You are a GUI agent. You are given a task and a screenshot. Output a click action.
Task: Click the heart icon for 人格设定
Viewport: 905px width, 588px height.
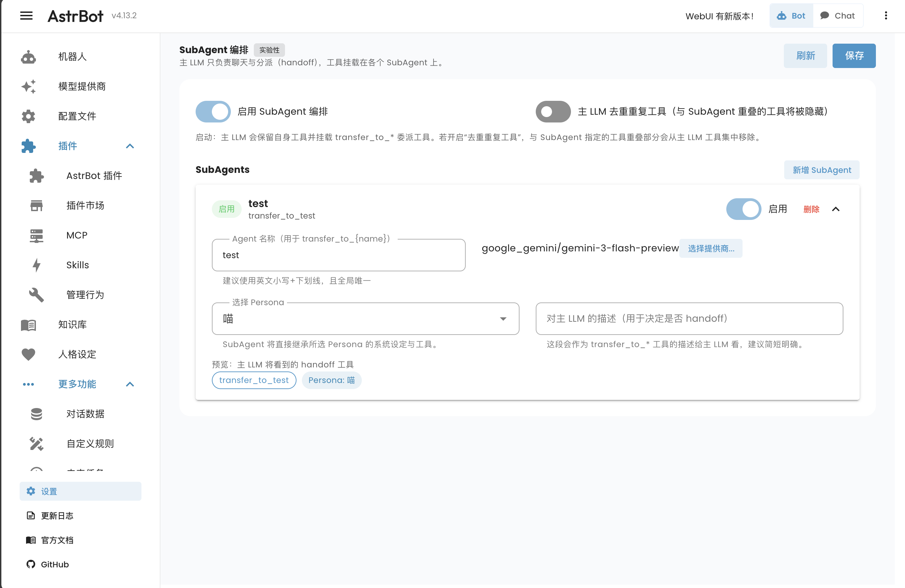pyautogui.click(x=28, y=354)
